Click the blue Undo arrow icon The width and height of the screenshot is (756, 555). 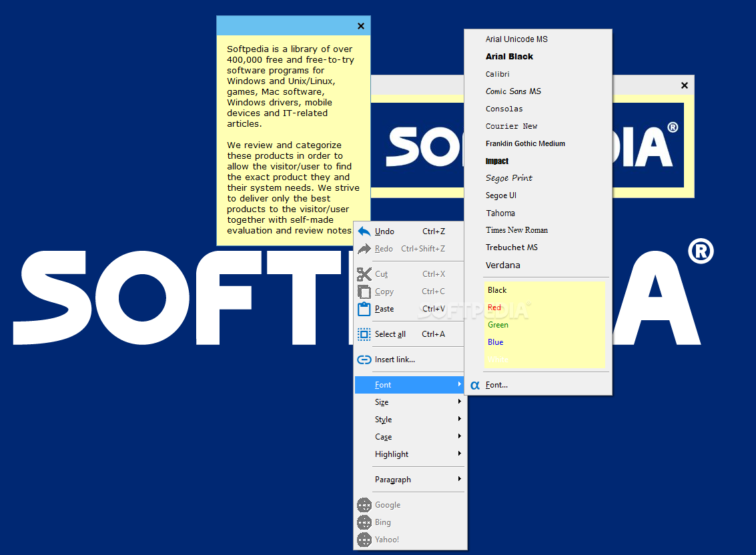(364, 231)
